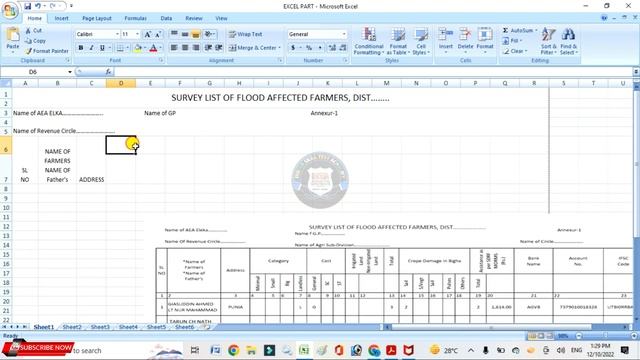Image resolution: width=640 pixels, height=360 pixels.
Task: Open the Review tab
Action: [194, 18]
